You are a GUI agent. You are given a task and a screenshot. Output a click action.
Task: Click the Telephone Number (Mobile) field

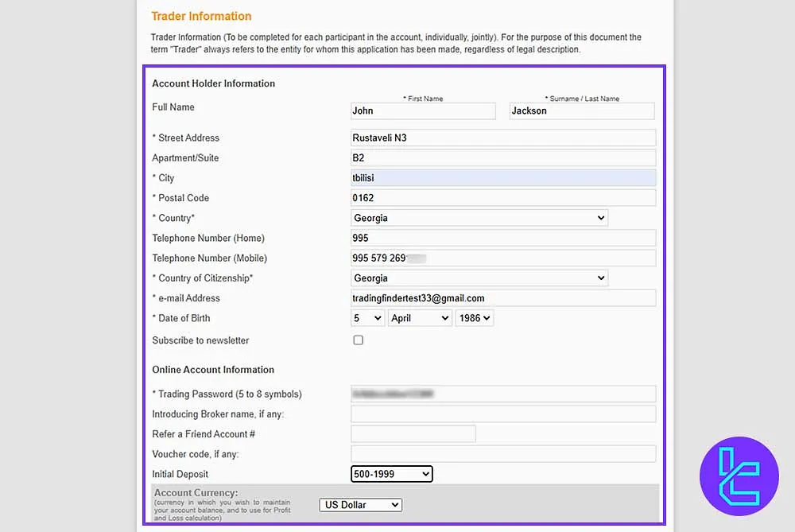tap(503, 258)
